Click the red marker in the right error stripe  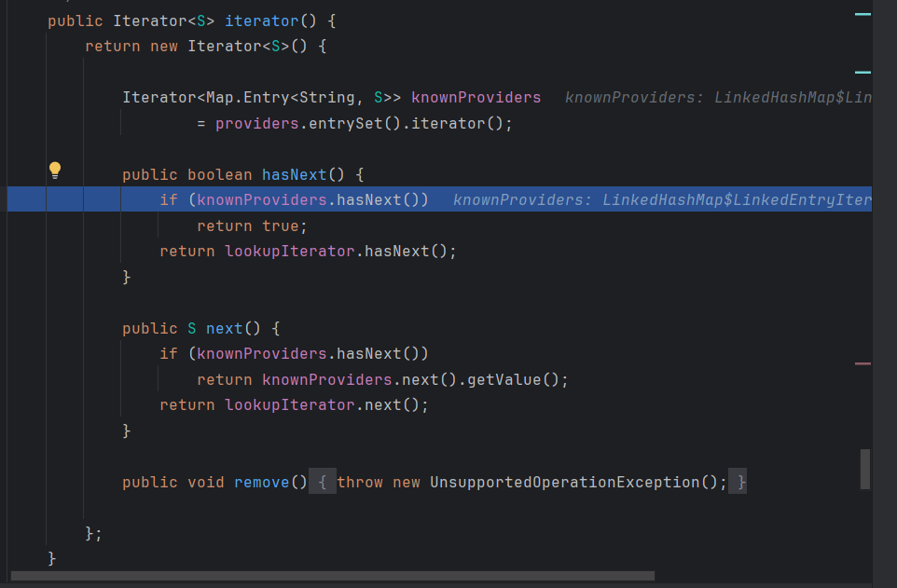[x=862, y=362]
